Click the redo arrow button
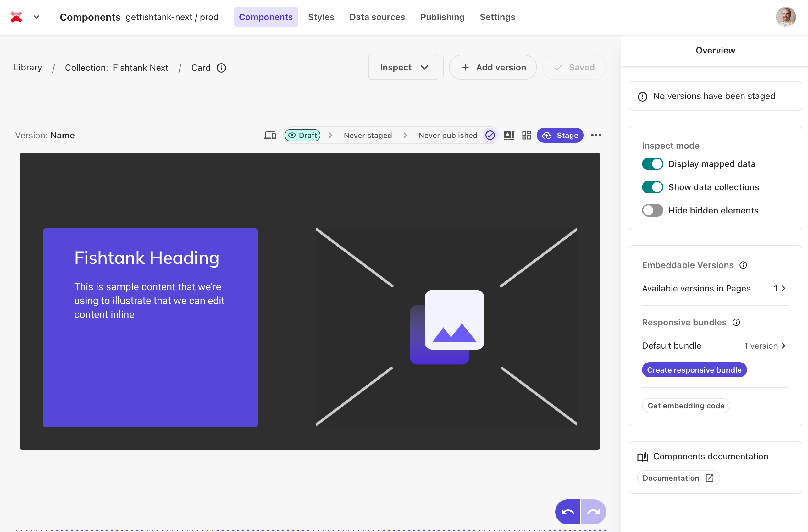Viewport: 808px width, 532px height. tap(593, 512)
